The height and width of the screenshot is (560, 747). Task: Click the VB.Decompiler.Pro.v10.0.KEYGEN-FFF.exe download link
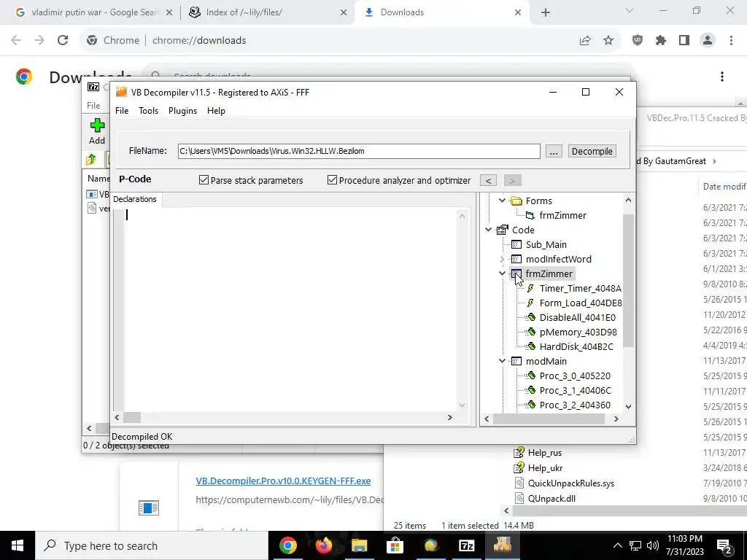click(283, 481)
